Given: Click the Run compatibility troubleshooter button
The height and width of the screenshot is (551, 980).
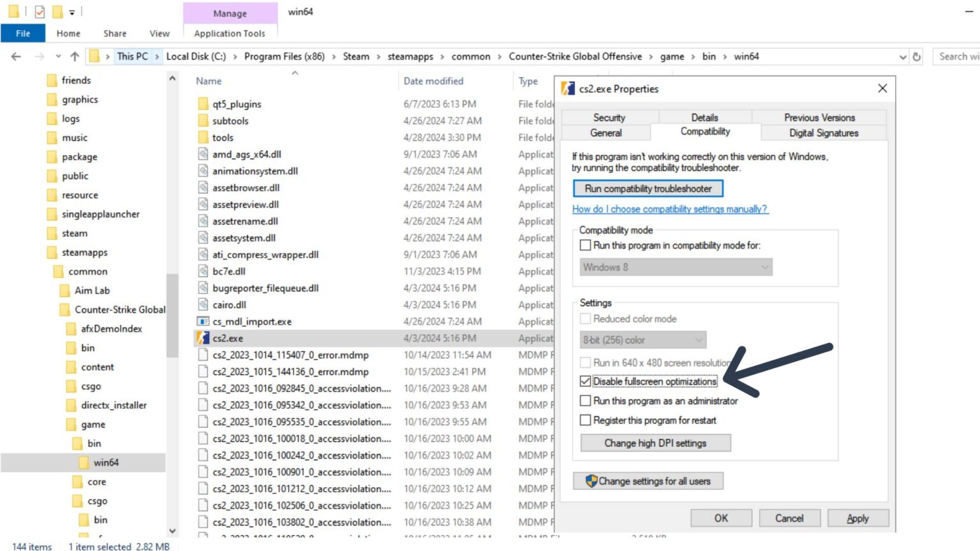Looking at the screenshot, I should [648, 188].
